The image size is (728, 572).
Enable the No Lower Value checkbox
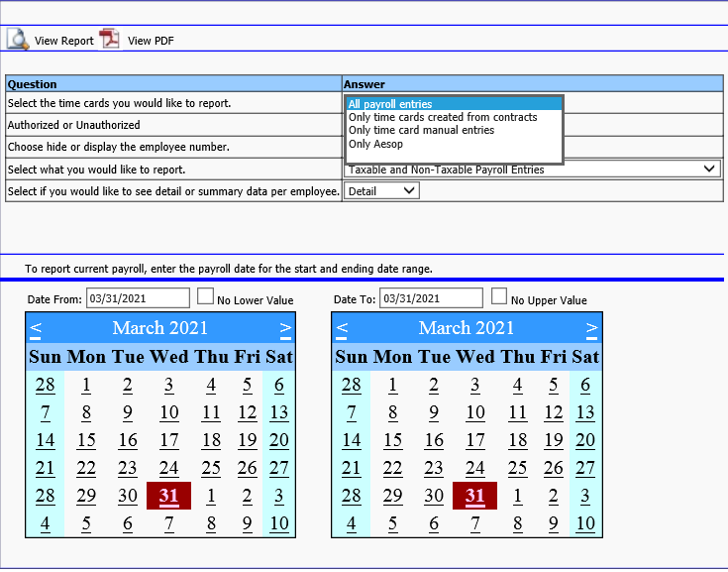click(205, 297)
